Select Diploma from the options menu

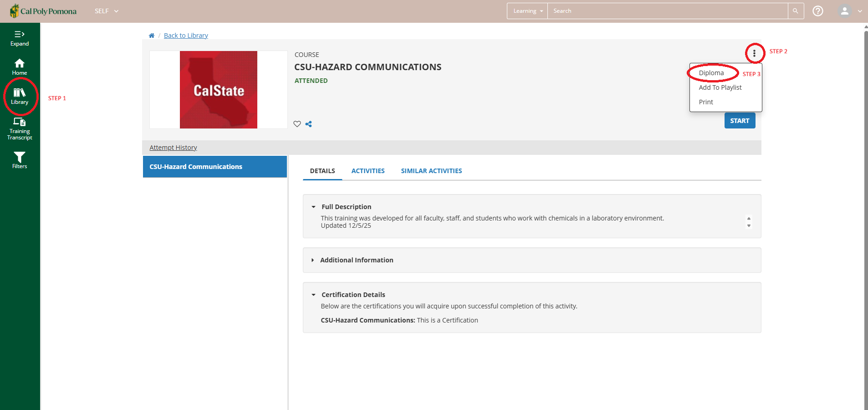(710, 72)
